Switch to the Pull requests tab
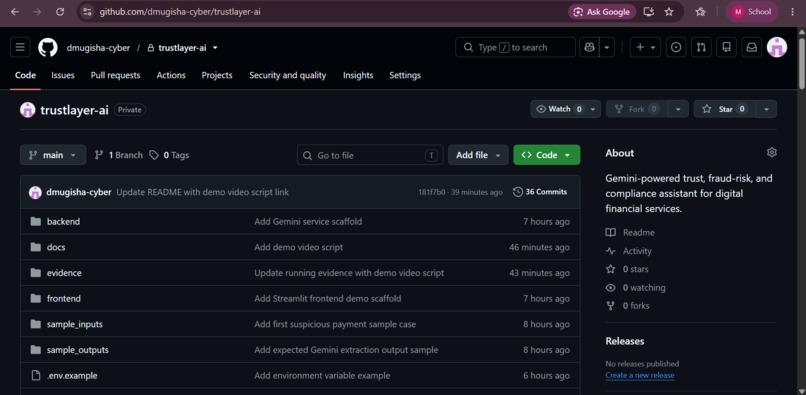The width and height of the screenshot is (806, 395). tap(115, 75)
